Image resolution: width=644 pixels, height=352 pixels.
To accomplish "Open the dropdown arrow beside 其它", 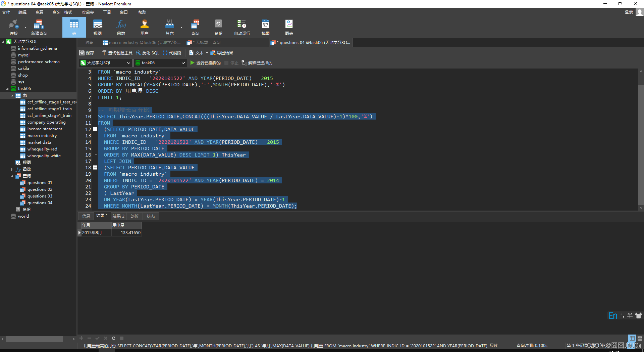I will [181, 27].
